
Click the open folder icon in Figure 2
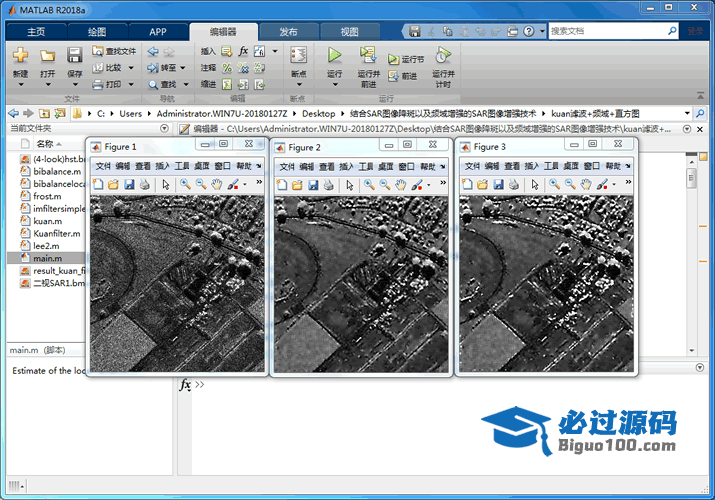(298, 185)
